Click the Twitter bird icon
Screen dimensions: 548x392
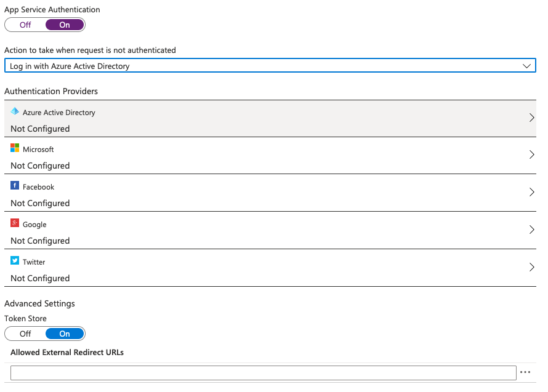click(15, 261)
